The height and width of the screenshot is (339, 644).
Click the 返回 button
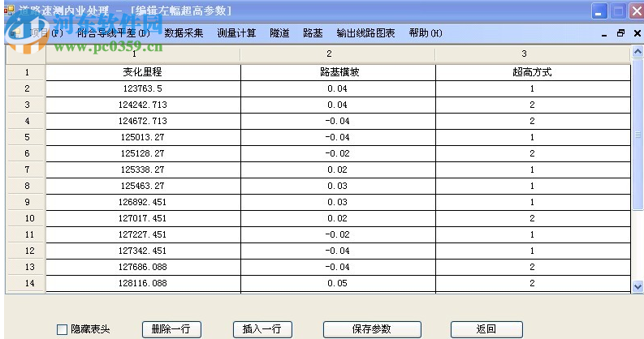tap(486, 329)
